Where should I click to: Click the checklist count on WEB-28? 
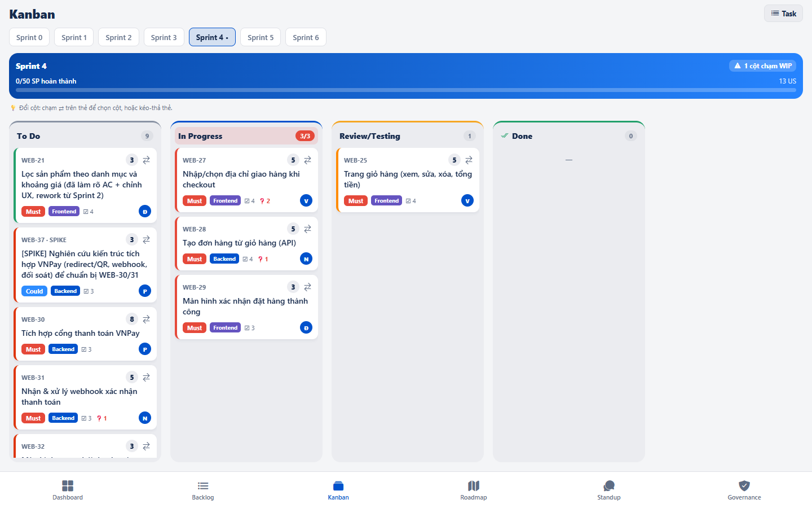248,259
